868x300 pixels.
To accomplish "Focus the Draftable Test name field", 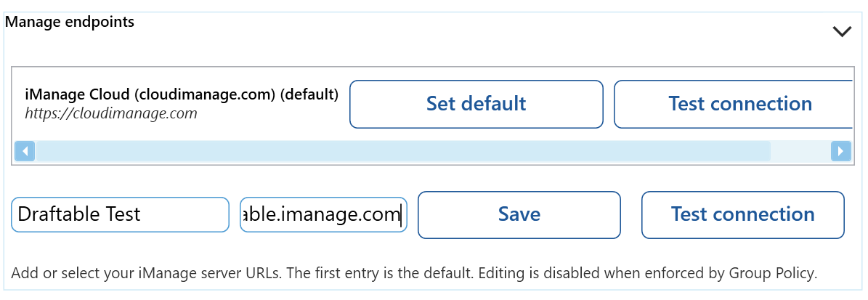I will (120, 214).
